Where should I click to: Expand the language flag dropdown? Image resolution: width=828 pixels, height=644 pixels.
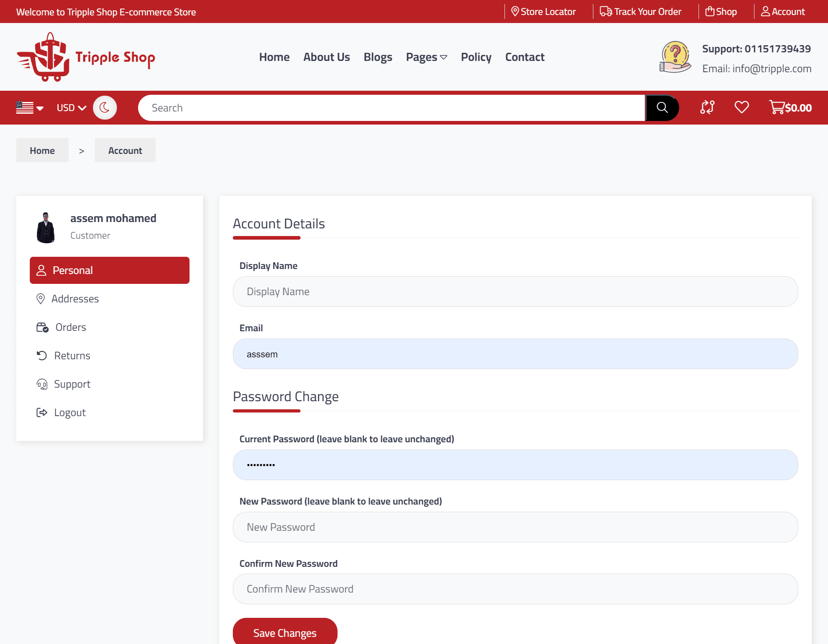[x=30, y=108]
